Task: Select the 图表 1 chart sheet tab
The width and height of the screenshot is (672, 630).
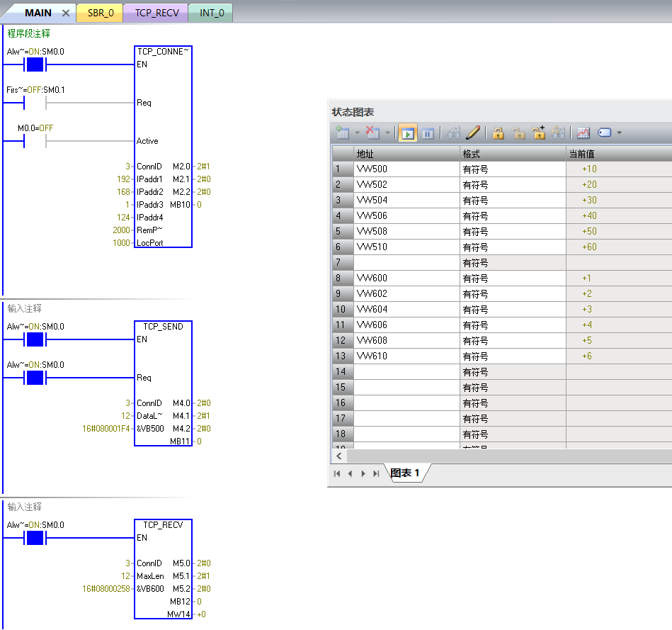Action: 405,473
